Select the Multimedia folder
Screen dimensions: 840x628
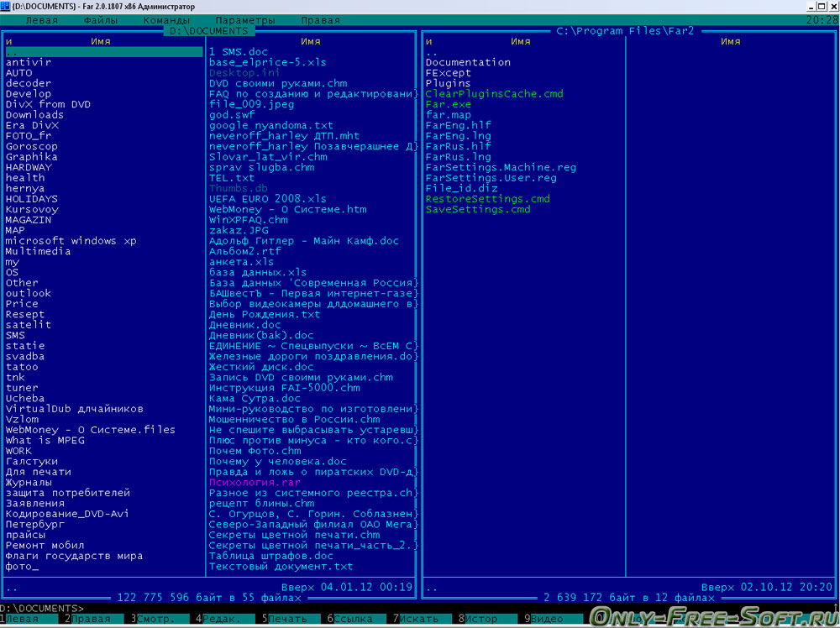38,251
